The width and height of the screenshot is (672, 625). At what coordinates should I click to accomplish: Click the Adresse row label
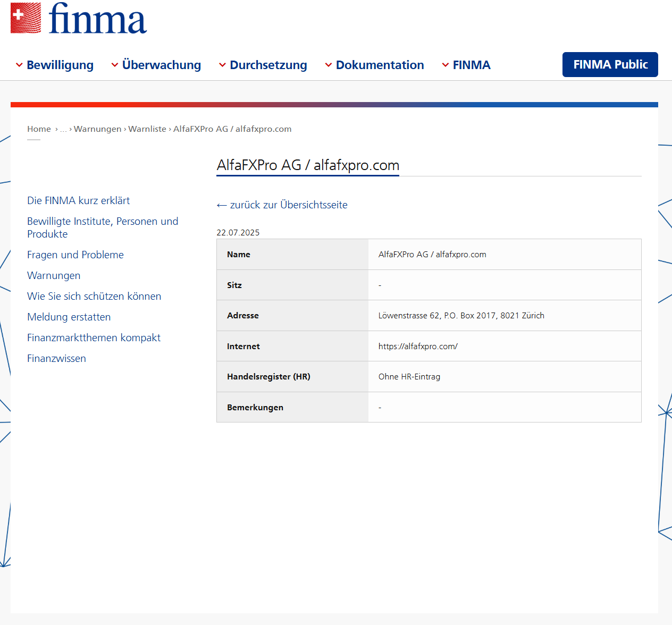pyautogui.click(x=243, y=316)
